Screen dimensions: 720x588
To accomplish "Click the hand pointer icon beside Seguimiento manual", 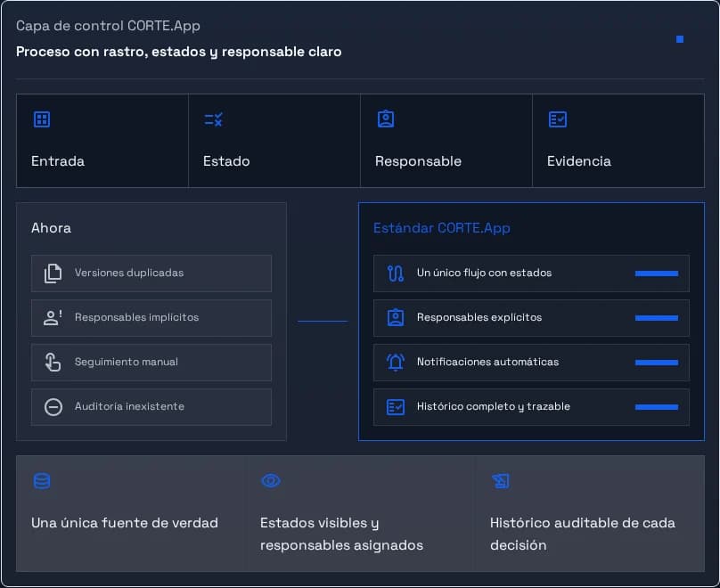I will coord(53,363).
